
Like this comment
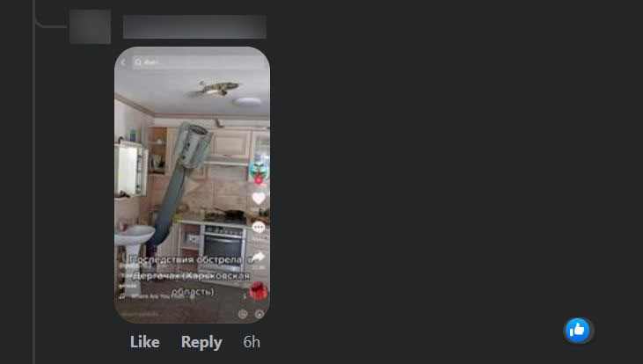[x=145, y=342]
